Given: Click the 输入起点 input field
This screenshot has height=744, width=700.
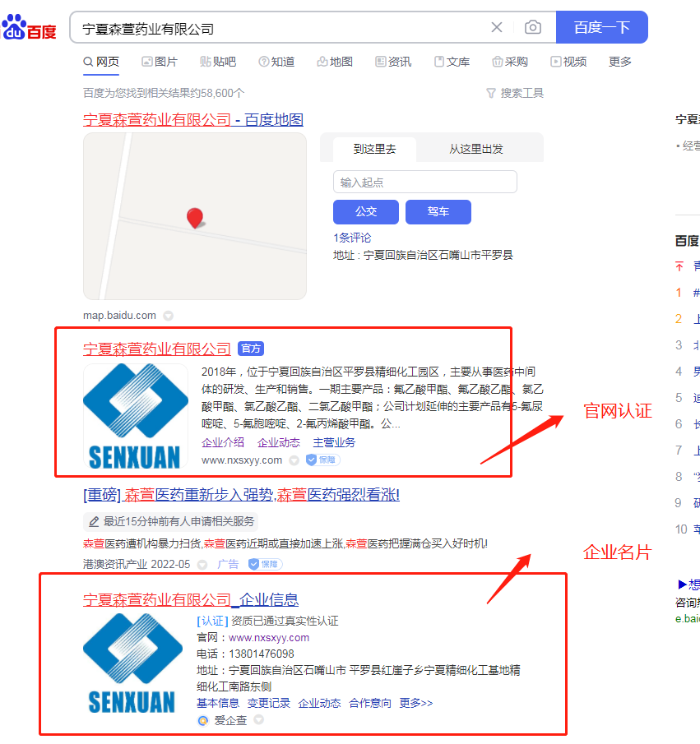Looking at the screenshot, I should pos(425,183).
